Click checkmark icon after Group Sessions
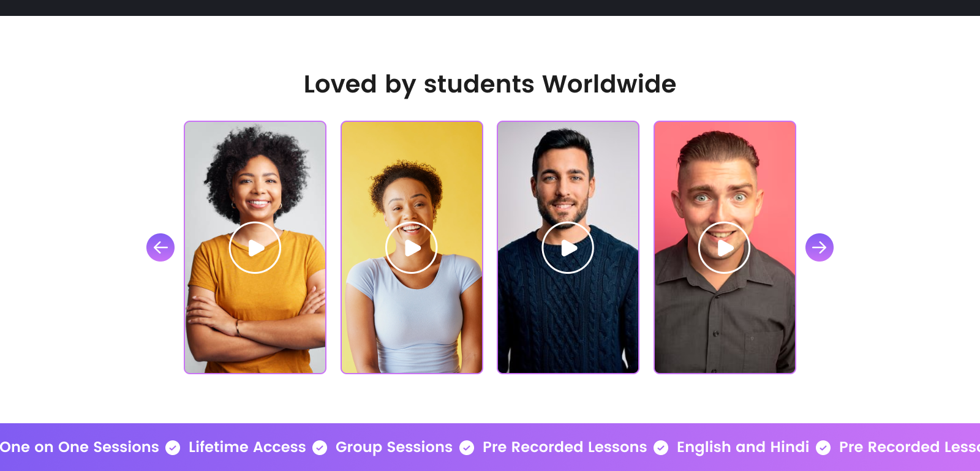 [x=467, y=448]
